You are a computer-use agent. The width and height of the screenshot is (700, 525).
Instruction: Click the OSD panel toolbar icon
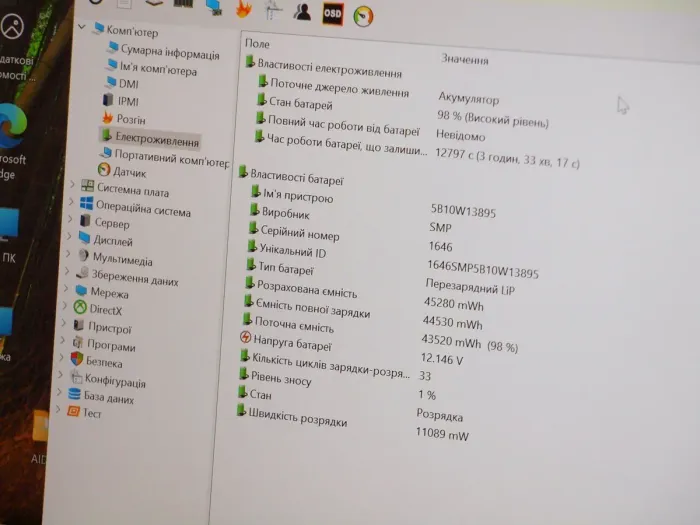(x=333, y=12)
